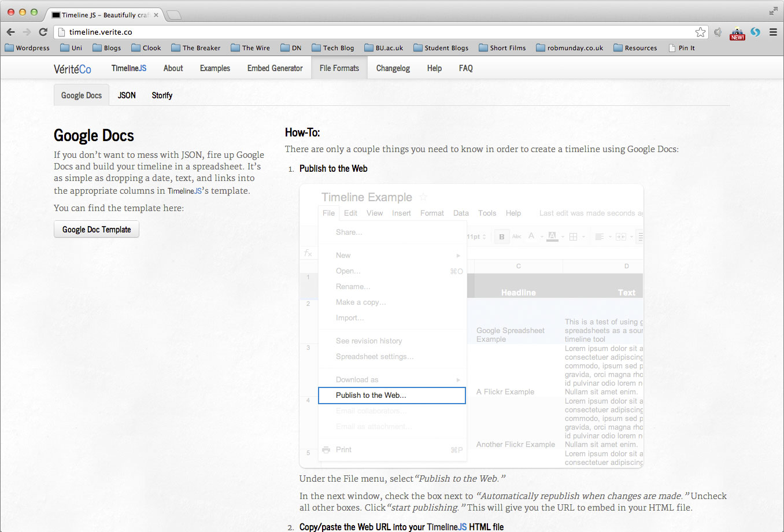This screenshot has height=532, width=784.
Task: Close the Timeline JS browser tab
Action: (156, 15)
